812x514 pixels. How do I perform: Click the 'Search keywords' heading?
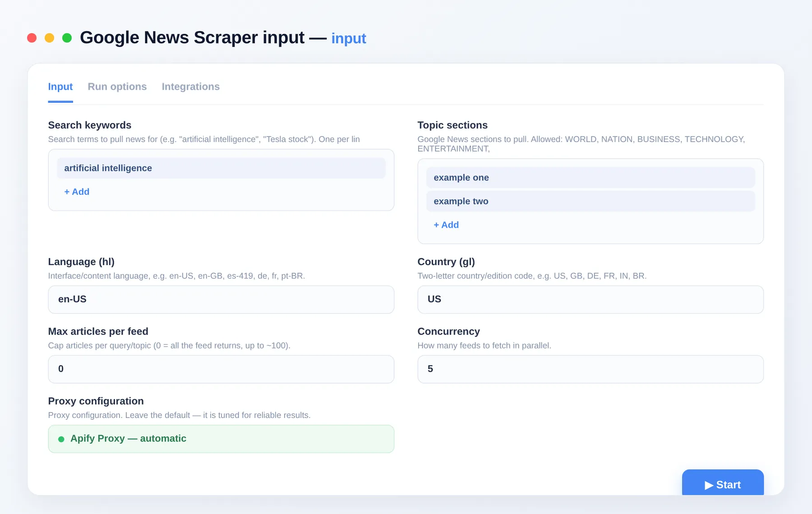[90, 125]
